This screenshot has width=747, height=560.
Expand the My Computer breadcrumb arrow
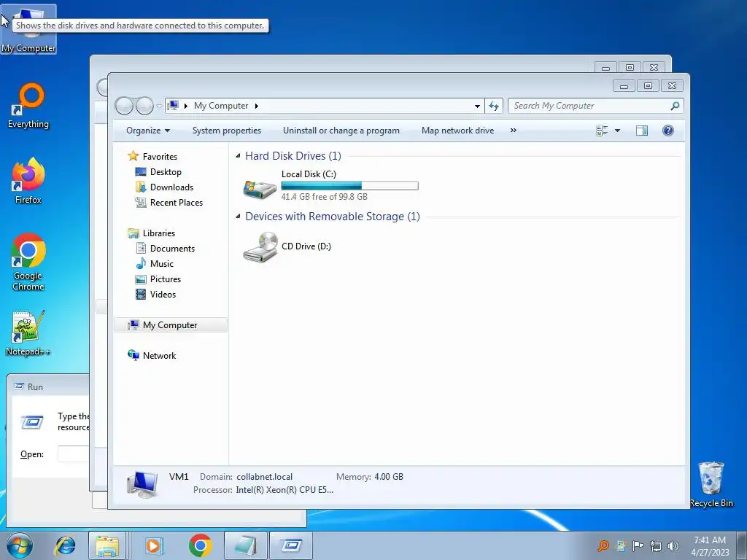click(x=256, y=106)
